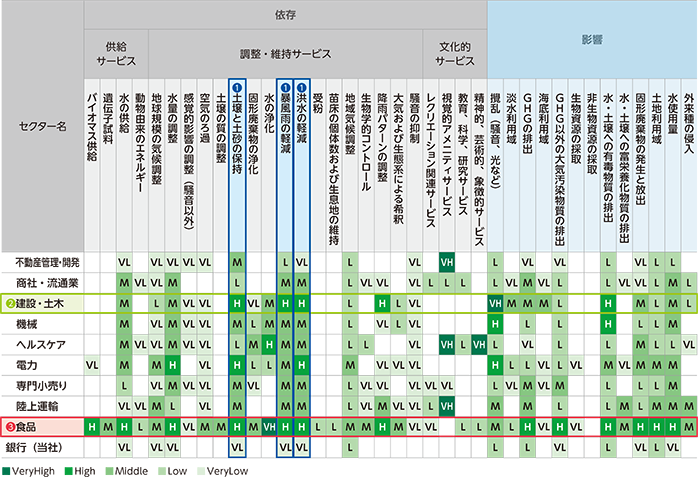The width and height of the screenshot is (698, 478).
Task: Select the 依存 header group
Action: (x=285, y=16)
